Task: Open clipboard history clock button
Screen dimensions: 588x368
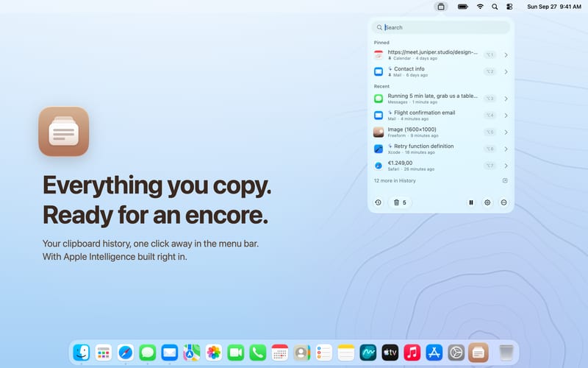Action: coord(378,202)
